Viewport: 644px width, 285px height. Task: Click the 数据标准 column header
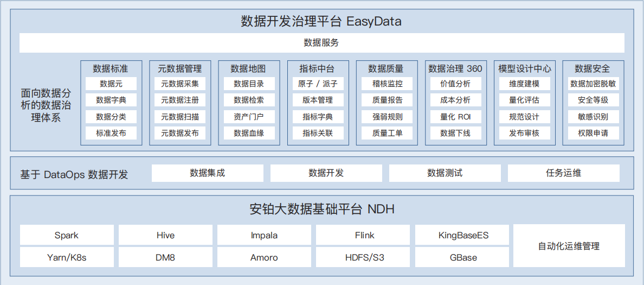[111, 68]
